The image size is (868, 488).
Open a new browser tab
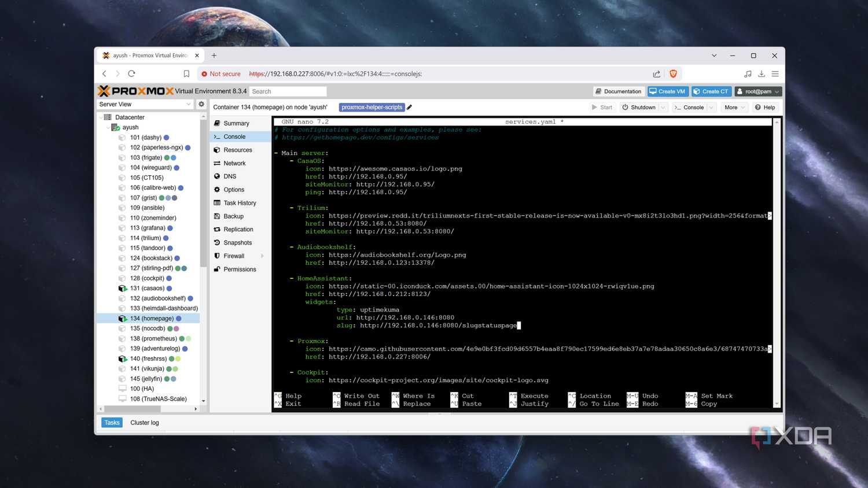(214, 56)
